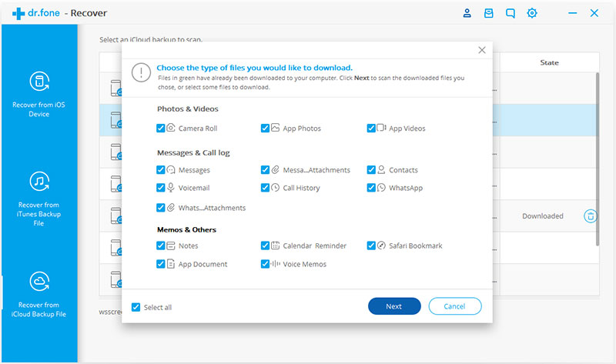Viewport: 616px width, 364px height.
Task: Uncheck Camera Roll checkbox
Action: (x=160, y=128)
